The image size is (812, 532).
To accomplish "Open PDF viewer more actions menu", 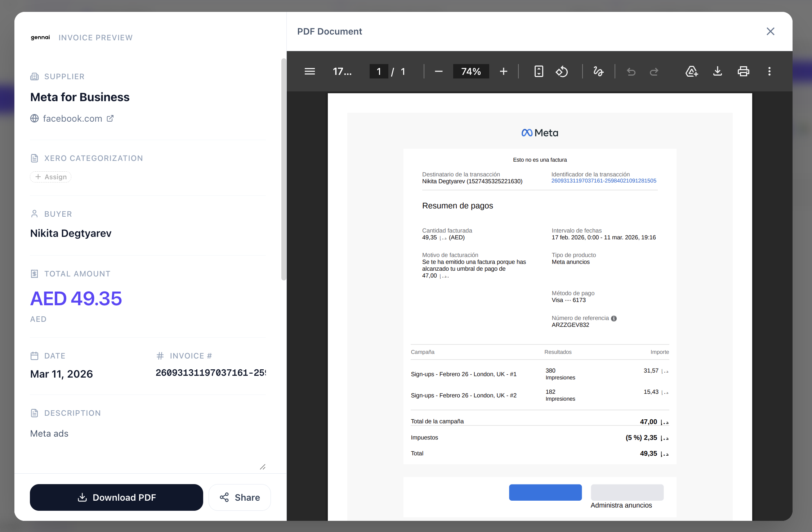I will tap(769, 71).
